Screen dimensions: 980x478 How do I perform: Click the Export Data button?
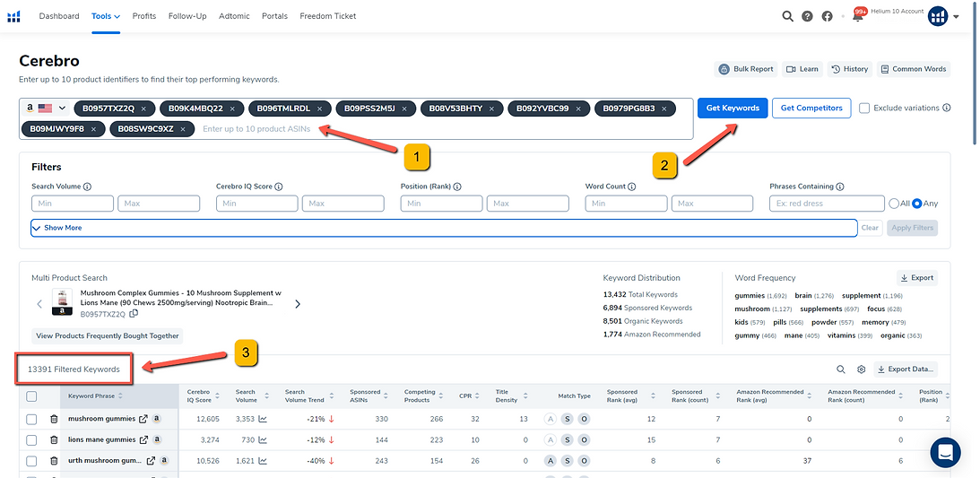(x=906, y=369)
